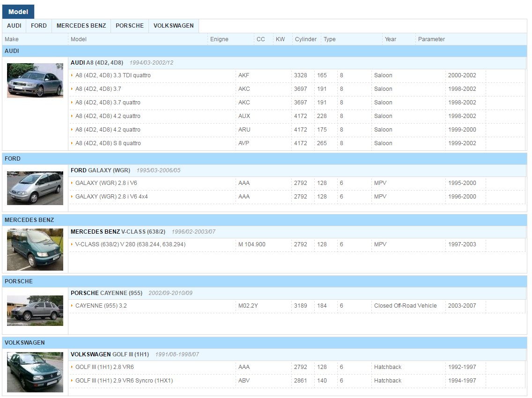Switch to the AUDI tab
The image size is (532, 398).
(x=14, y=26)
